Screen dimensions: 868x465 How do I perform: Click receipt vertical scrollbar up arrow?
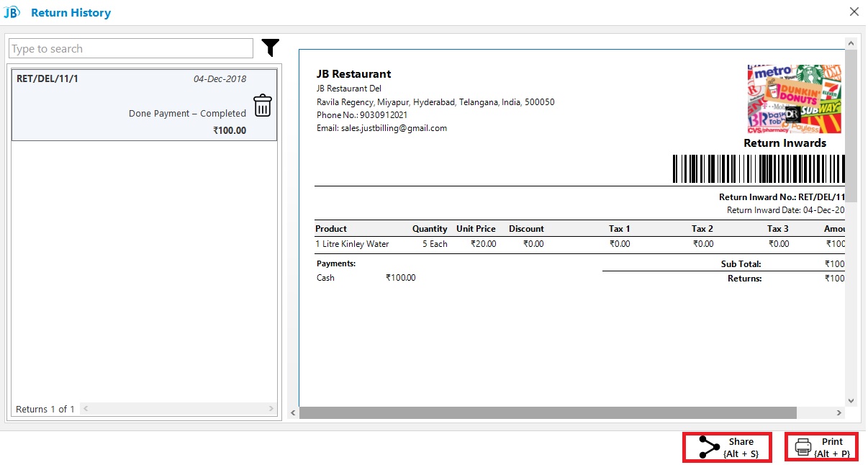pyautogui.click(x=851, y=43)
